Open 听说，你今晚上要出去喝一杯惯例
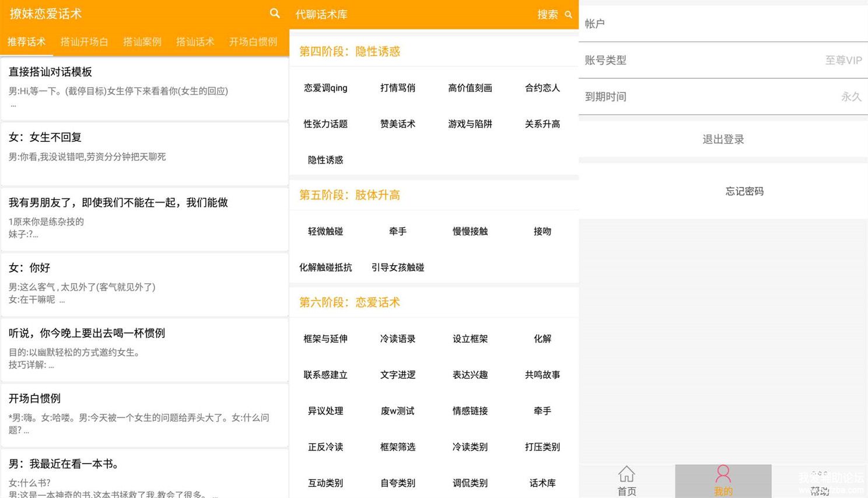868x498 pixels. pos(145,350)
